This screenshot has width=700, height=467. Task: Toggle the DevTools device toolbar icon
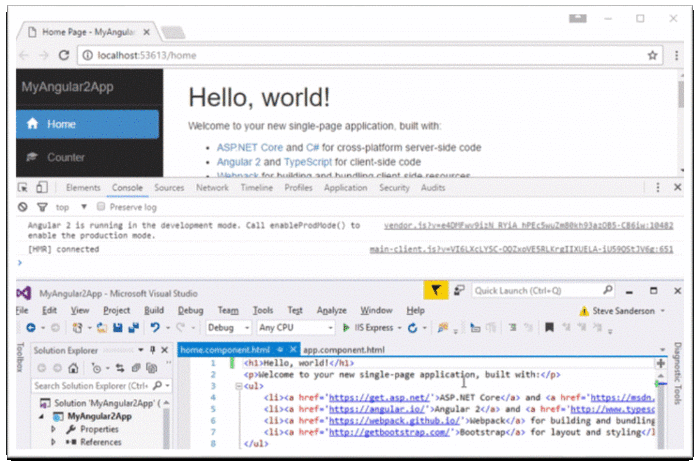(42, 188)
